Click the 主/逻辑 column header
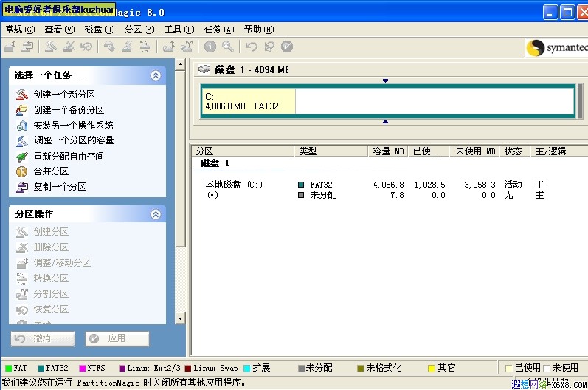Viewport: 588px width, 390px height. (558, 151)
